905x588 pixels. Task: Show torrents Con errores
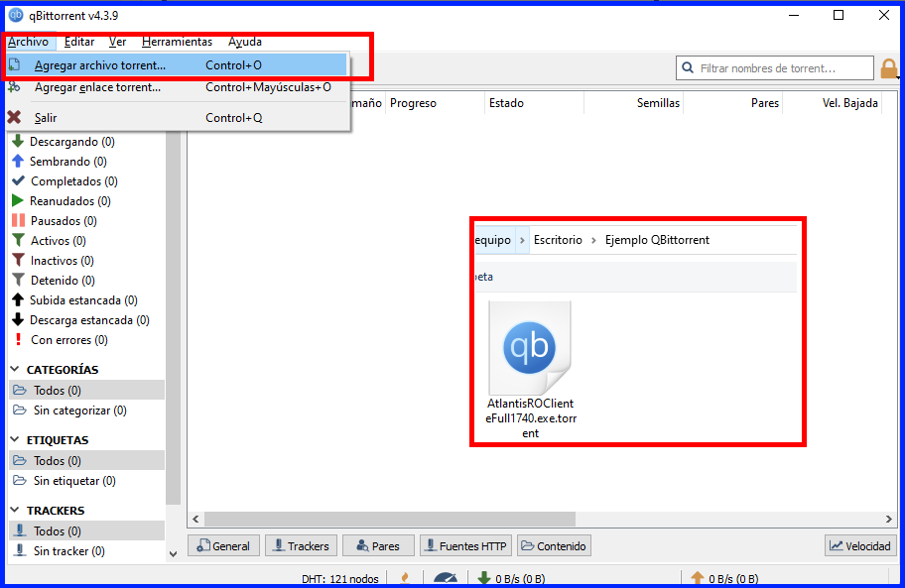click(60, 340)
